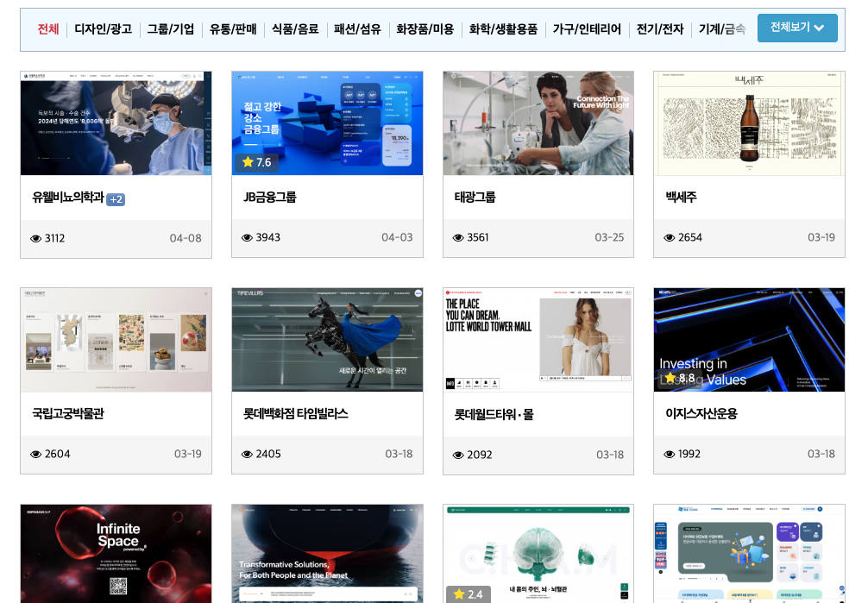
Task: Go to the 화장품/미용 category
Action: pyautogui.click(x=425, y=28)
